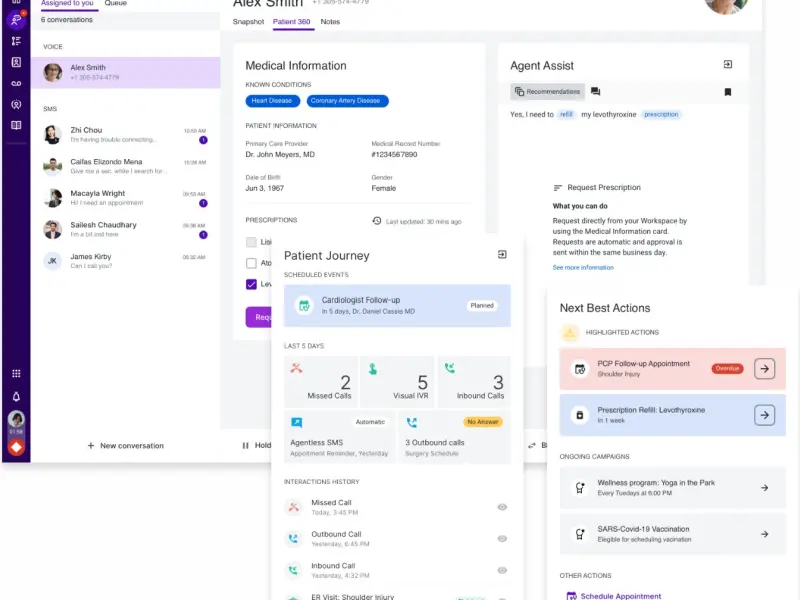Open the Queue tab
Image resolution: width=800 pixels, height=600 pixels.
click(x=115, y=4)
